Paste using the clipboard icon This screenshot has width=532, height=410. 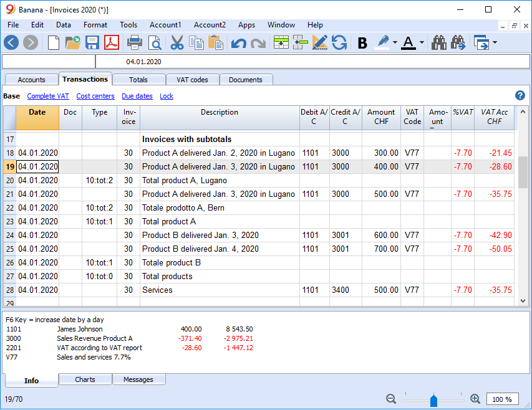pos(216,43)
